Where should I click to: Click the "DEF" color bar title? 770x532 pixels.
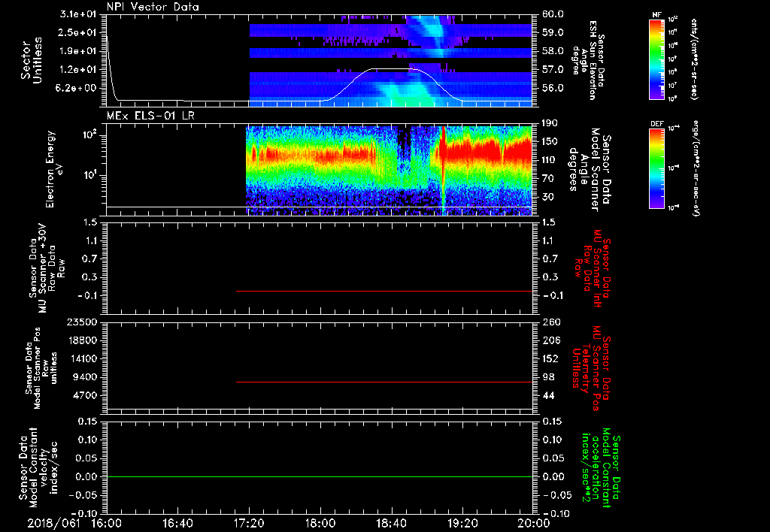pos(657,124)
